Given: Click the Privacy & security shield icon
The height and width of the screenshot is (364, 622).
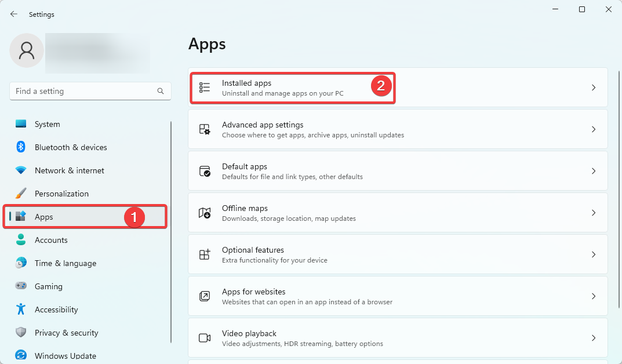Looking at the screenshot, I should pyautogui.click(x=21, y=333).
